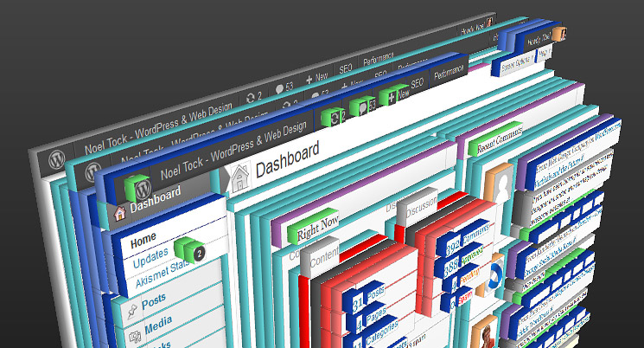Click the Comments link in Discussion column
644x348 pixels.
tap(476, 235)
